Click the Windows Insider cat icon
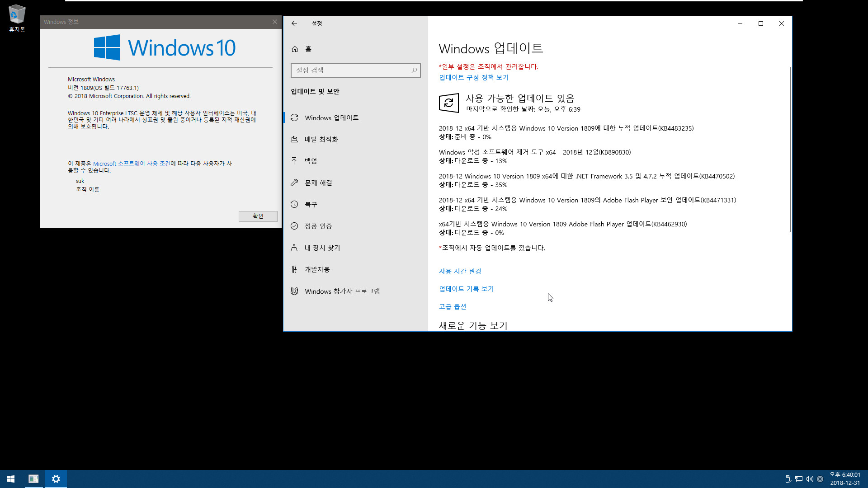Screen dimensions: 868x488 (294, 291)
